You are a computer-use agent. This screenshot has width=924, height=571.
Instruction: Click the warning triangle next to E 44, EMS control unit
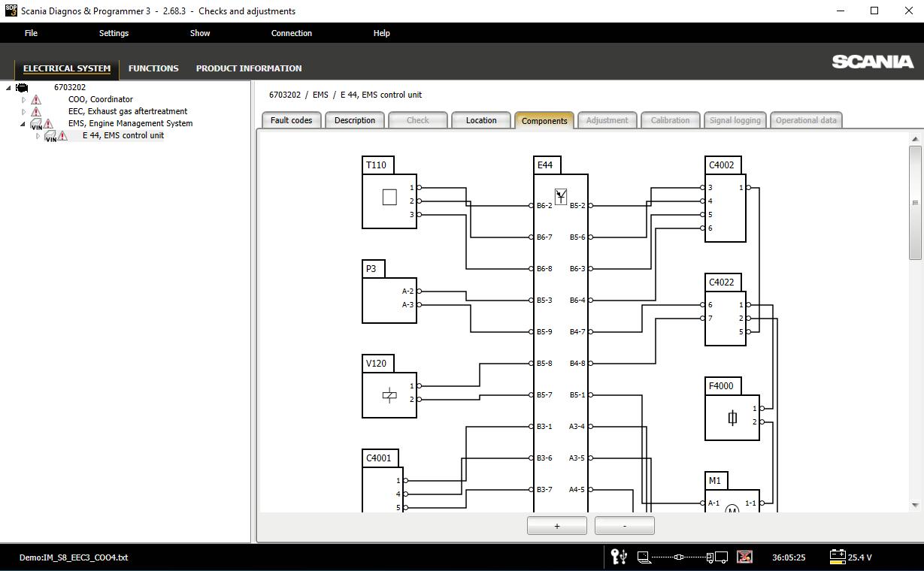pyautogui.click(x=62, y=135)
